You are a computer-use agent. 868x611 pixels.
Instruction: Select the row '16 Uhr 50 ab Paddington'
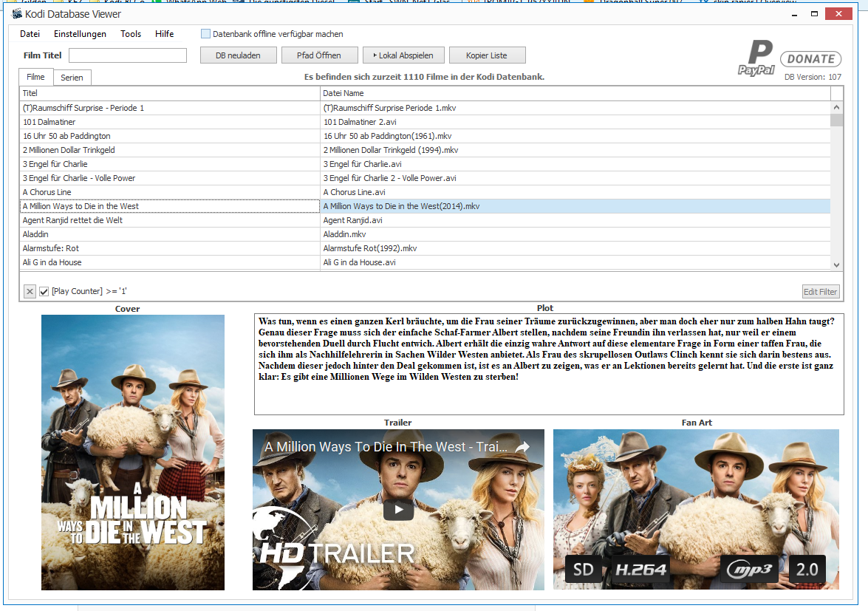tap(426, 136)
